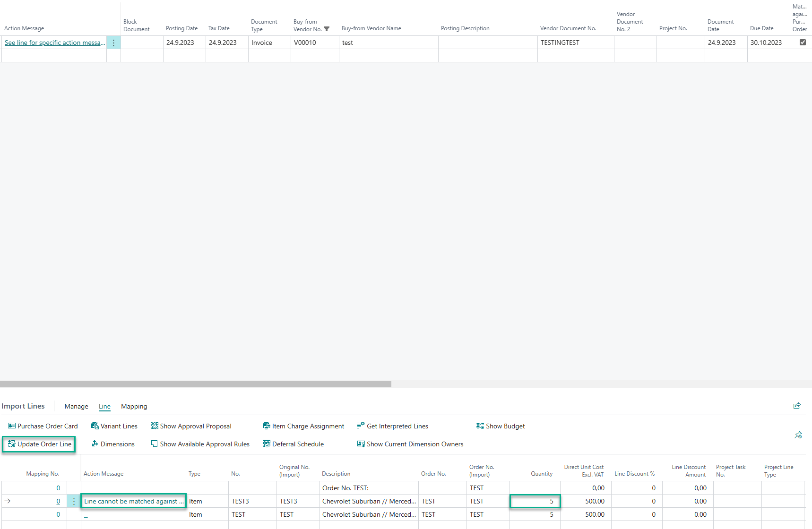This screenshot has height=529, width=812.
Task: Open the filter on Buy-from Vendor No. column
Action: 326,29
